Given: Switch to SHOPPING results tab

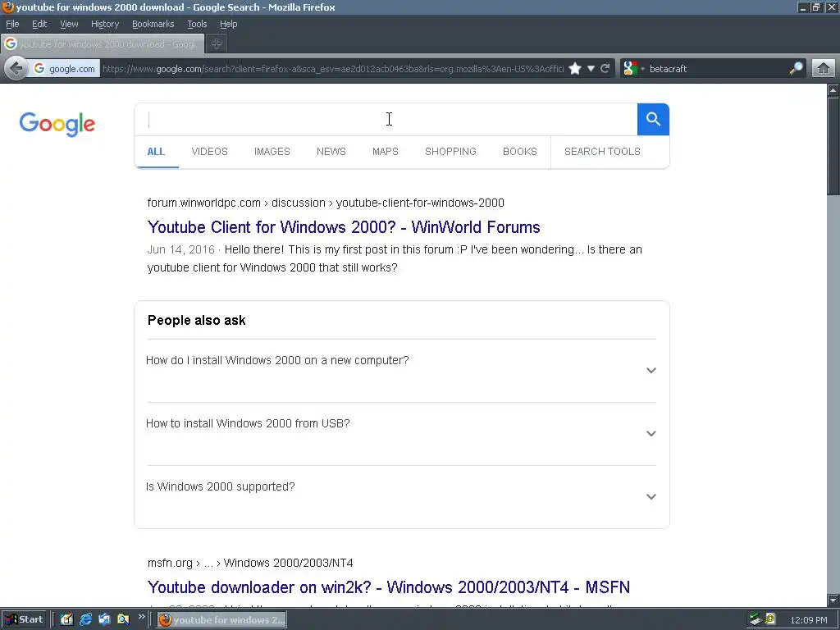Looking at the screenshot, I should click(x=450, y=152).
